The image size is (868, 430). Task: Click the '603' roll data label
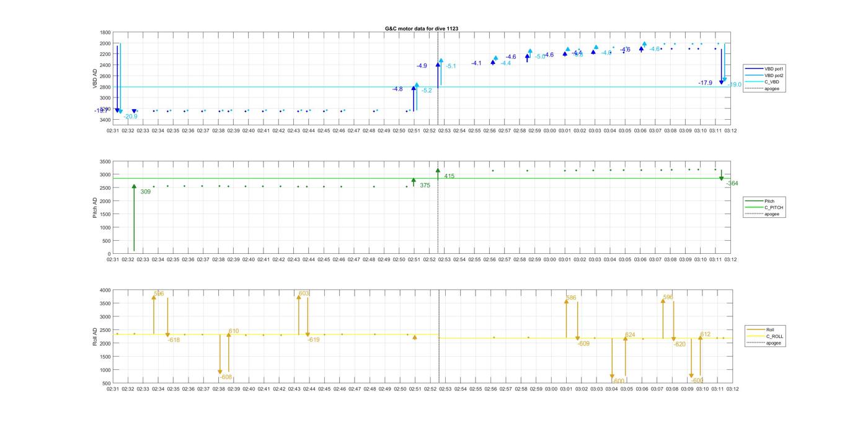click(x=304, y=293)
